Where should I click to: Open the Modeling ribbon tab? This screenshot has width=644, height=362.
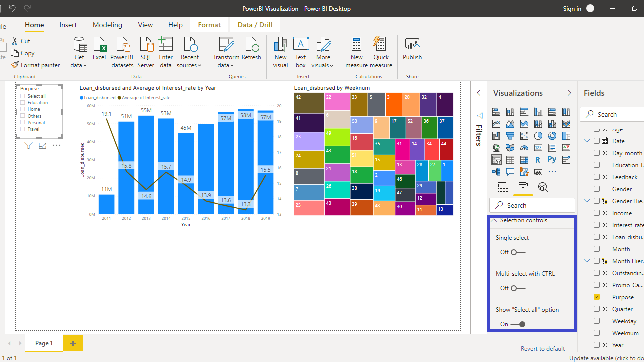click(107, 25)
